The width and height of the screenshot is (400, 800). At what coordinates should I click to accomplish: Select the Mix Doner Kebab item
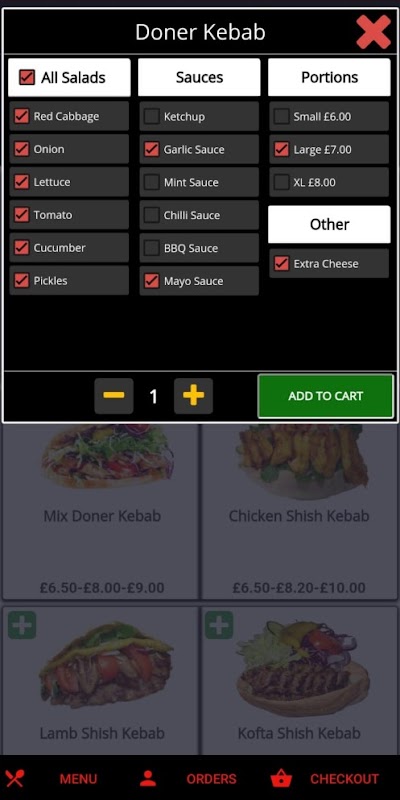[x=101, y=512]
